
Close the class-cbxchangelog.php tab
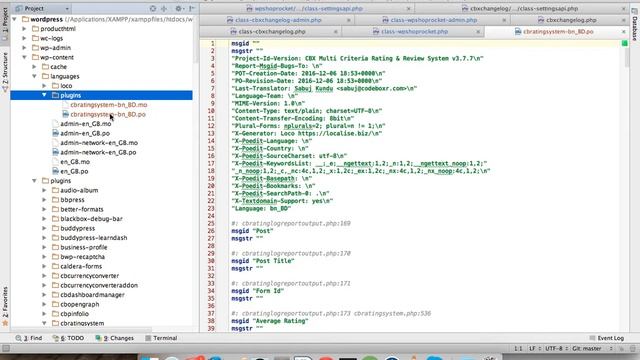click(x=336, y=31)
